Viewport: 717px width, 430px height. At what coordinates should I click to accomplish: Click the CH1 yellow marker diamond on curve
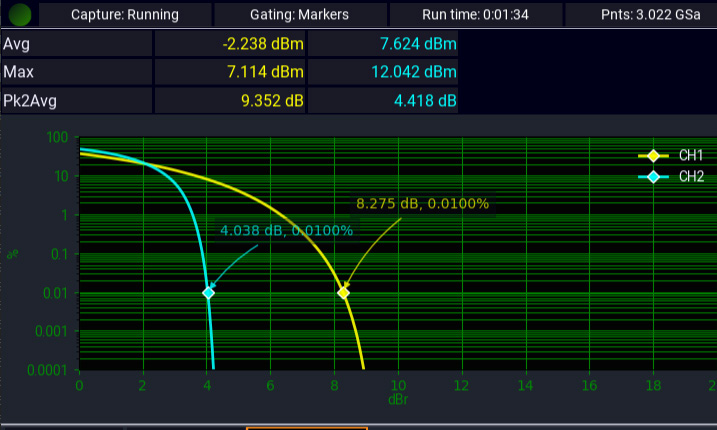tap(343, 293)
